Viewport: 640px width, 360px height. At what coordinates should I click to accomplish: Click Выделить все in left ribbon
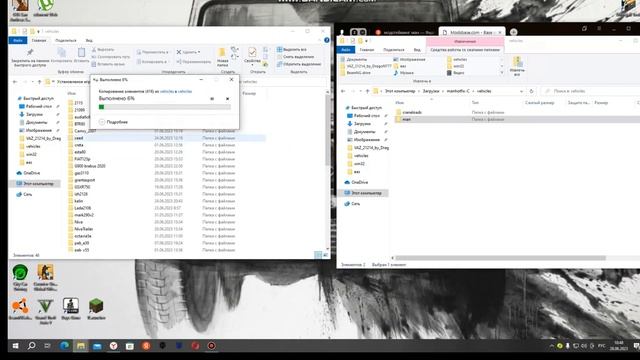coord(292,49)
